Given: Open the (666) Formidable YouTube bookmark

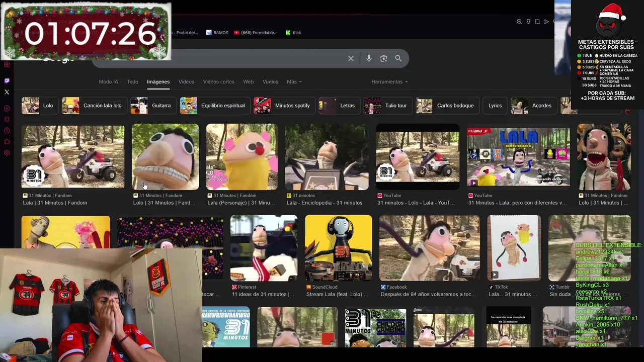Looking at the screenshot, I should tap(256, 33).
